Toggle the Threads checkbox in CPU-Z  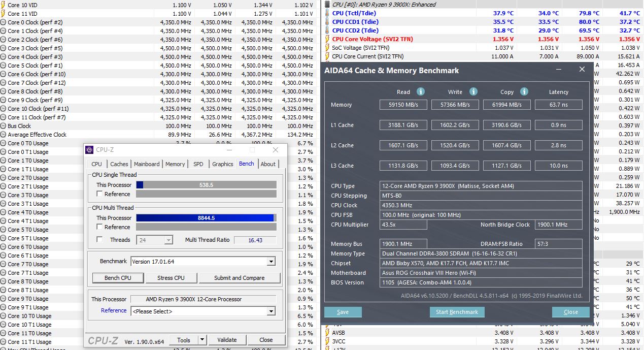[x=99, y=240]
